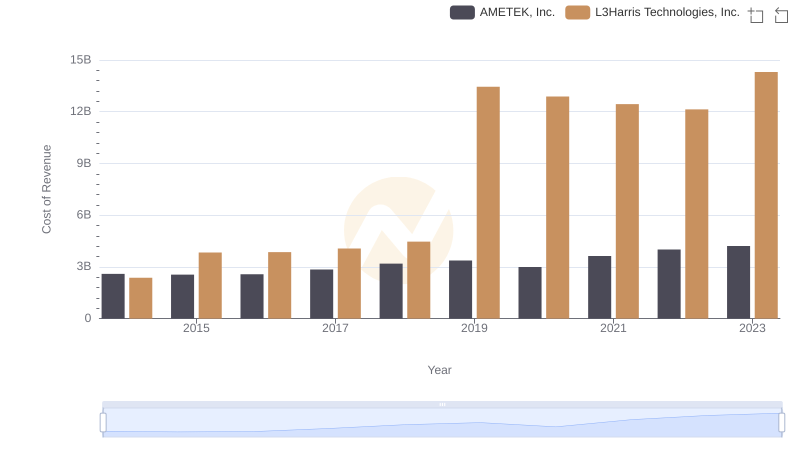Click the zoom area select icon
The width and height of the screenshot is (800, 461).
(756, 15)
